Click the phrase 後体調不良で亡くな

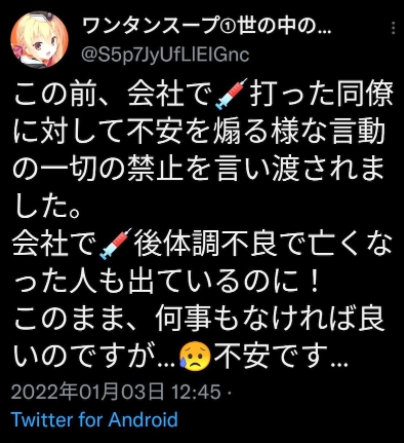(x=263, y=244)
